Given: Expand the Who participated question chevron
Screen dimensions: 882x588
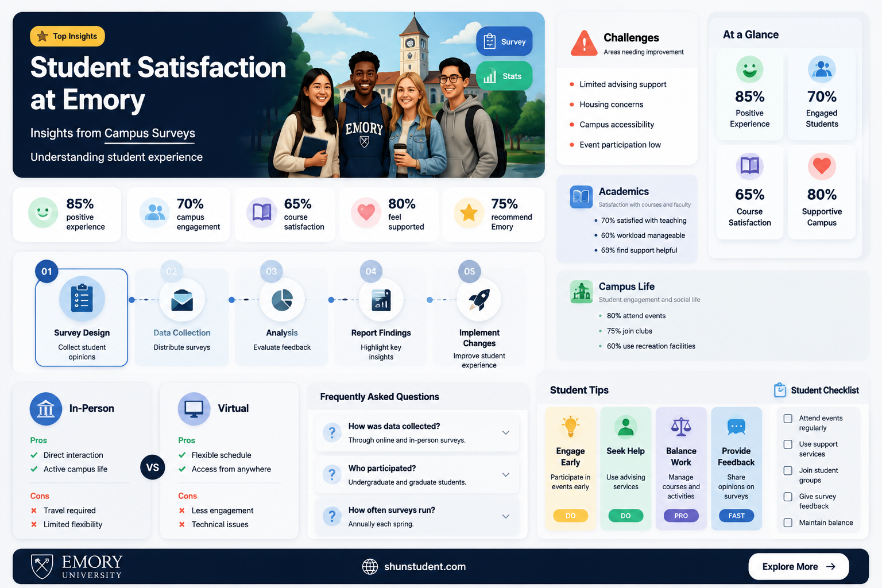Looking at the screenshot, I should coord(506,475).
